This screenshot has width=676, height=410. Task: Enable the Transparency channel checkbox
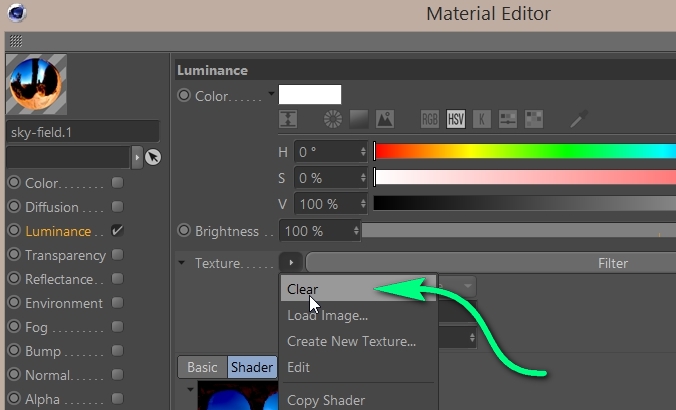(x=118, y=255)
